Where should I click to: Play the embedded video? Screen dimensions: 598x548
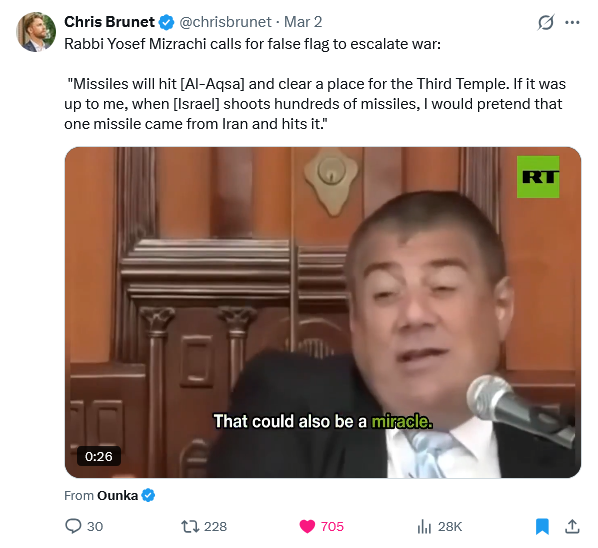323,312
